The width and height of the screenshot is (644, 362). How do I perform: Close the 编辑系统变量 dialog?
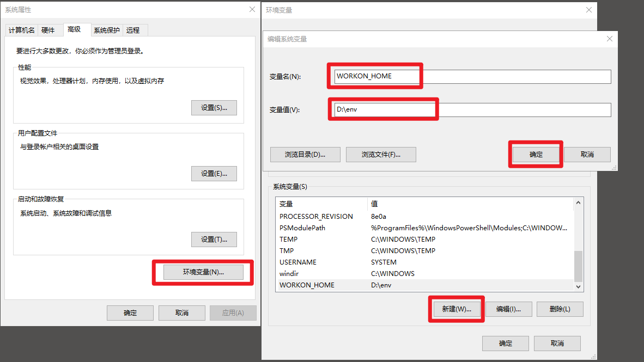pyautogui.click(x=610, y=39)
